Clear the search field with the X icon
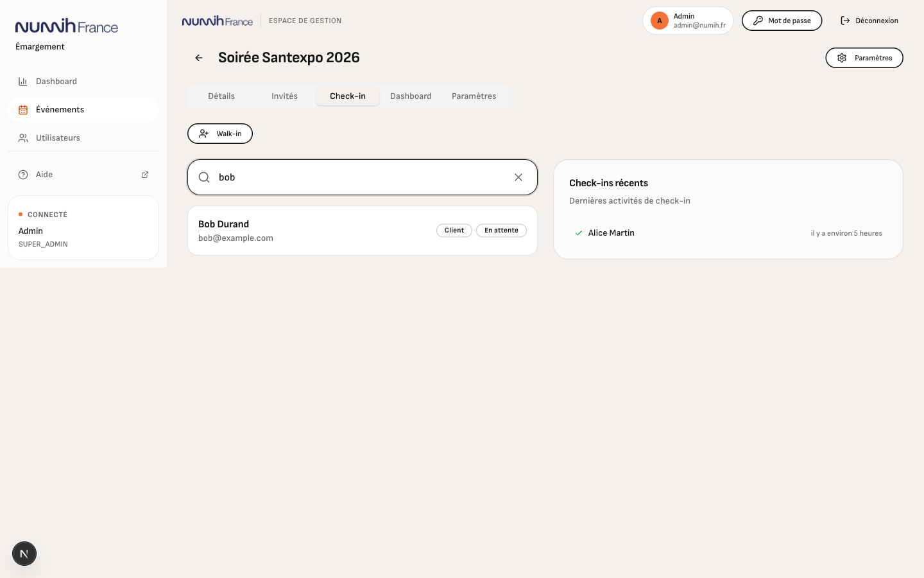 [518, 177]
